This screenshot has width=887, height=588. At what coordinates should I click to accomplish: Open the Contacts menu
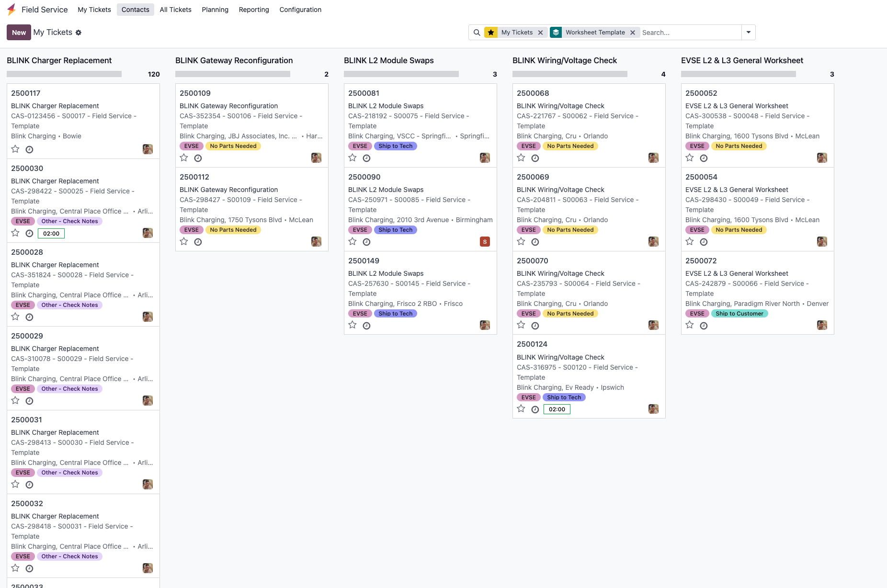136,10
